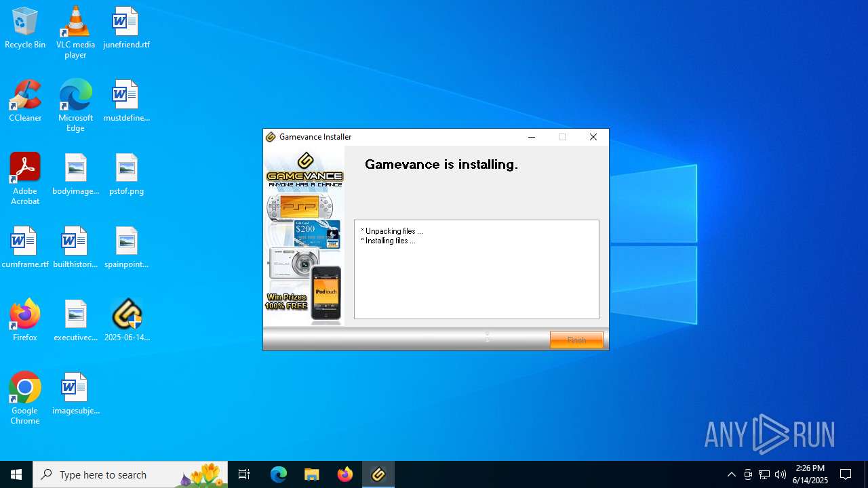
Task: Open File Explorer from taskbar
Action: (x=312, y=474)
